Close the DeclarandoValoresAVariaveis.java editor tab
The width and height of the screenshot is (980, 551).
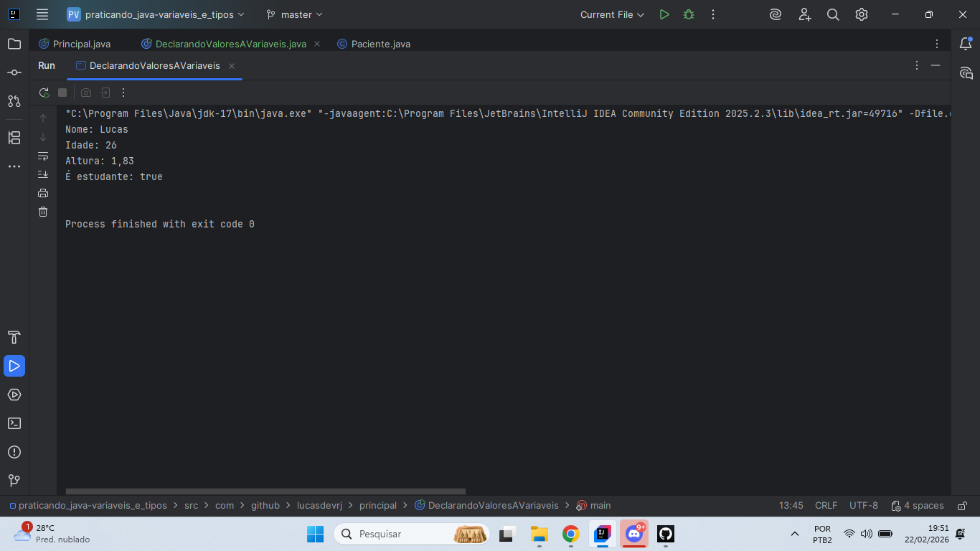(317, 44)
